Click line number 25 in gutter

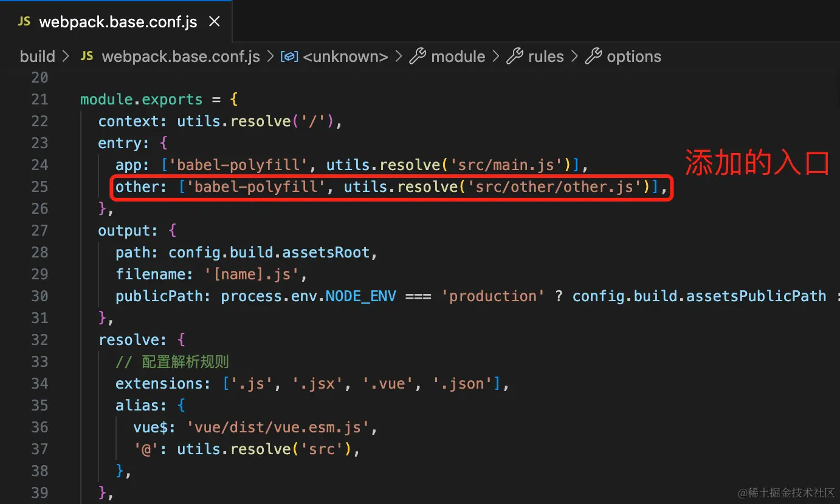pyautogui.click(x=40, y=187)
